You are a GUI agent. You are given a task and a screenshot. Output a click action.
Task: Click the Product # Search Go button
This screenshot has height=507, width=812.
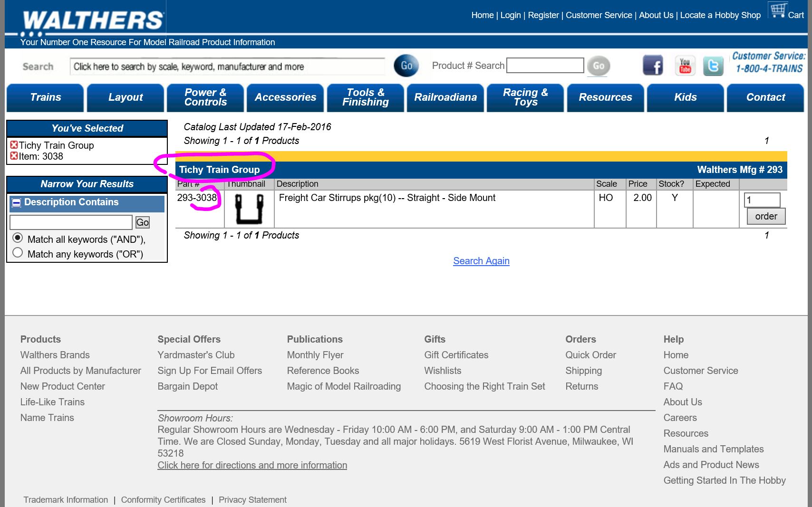[599, 66]
